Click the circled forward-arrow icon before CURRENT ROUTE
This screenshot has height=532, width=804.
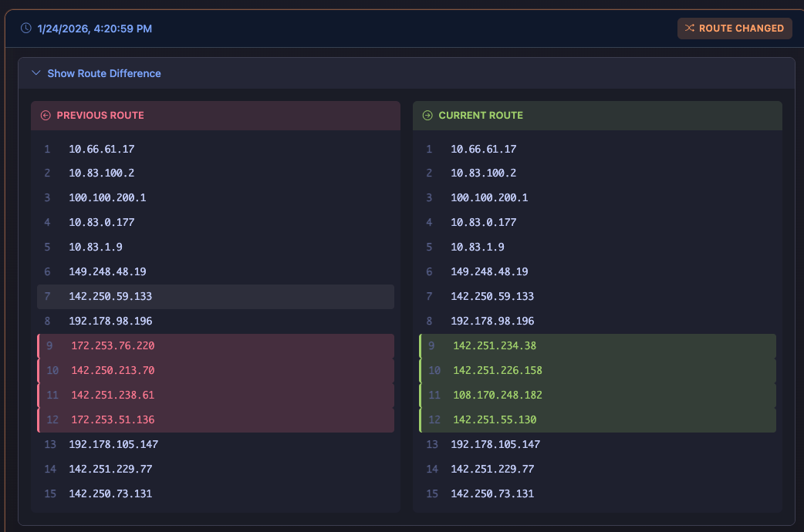(426, 115)
